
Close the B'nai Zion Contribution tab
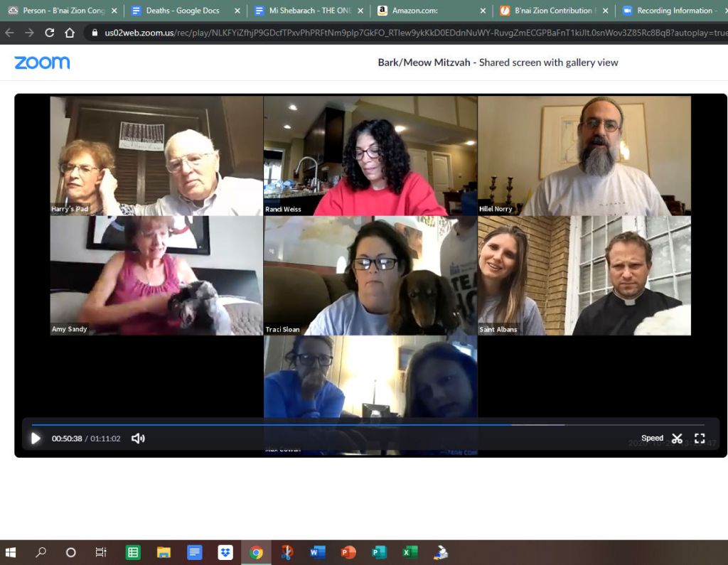pos(606,11)
